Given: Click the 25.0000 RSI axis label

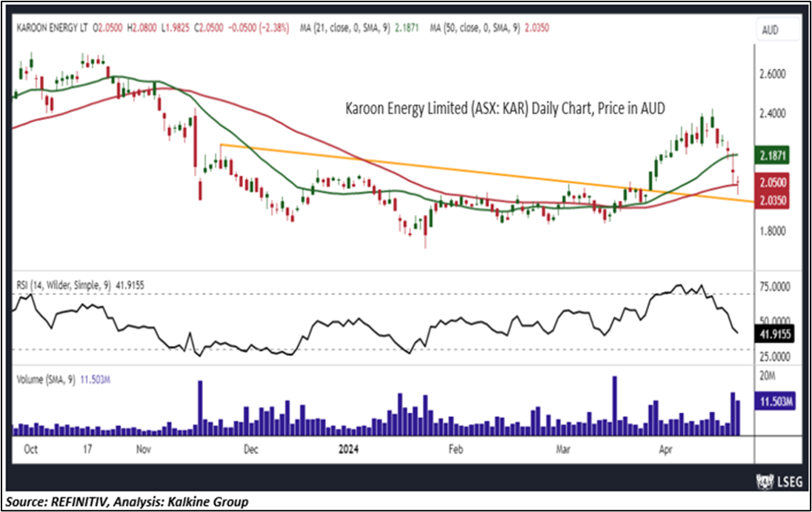Looking at the screenshot, I should 775,356.
